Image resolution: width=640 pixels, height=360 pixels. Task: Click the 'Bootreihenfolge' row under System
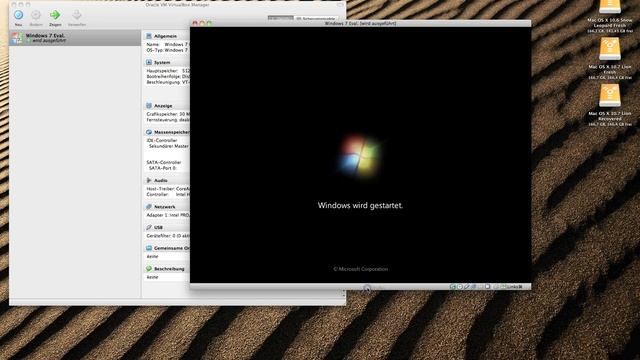168,77
